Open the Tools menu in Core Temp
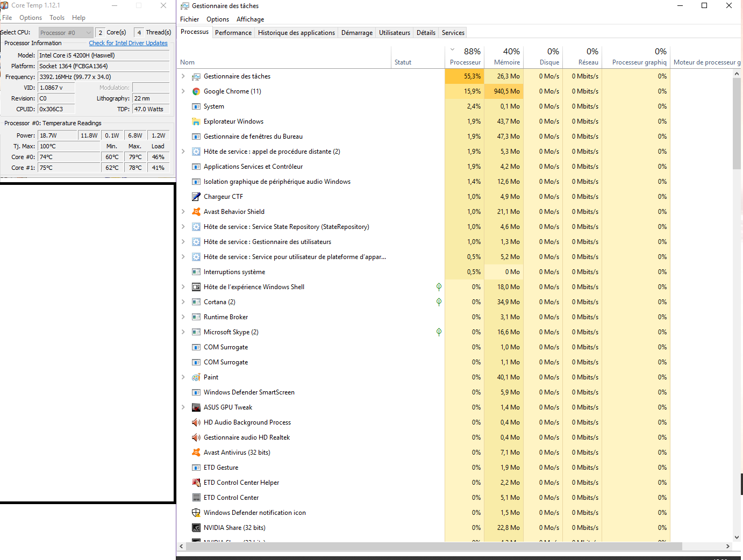Image resolution: width=743 pixels, height=560 pixels. (57, 18)
